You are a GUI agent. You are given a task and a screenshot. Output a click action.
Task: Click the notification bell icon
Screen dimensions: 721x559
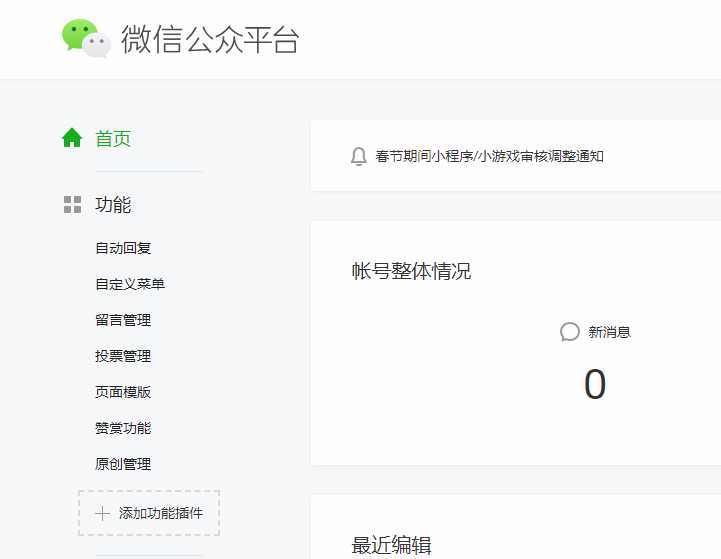coord(359,156)
